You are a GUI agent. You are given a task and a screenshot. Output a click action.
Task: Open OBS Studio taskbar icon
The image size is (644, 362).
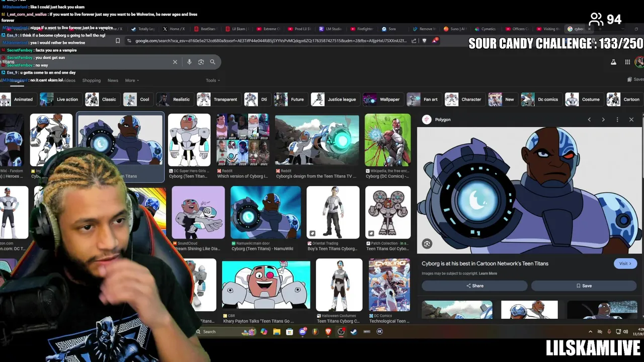[341, 331]
